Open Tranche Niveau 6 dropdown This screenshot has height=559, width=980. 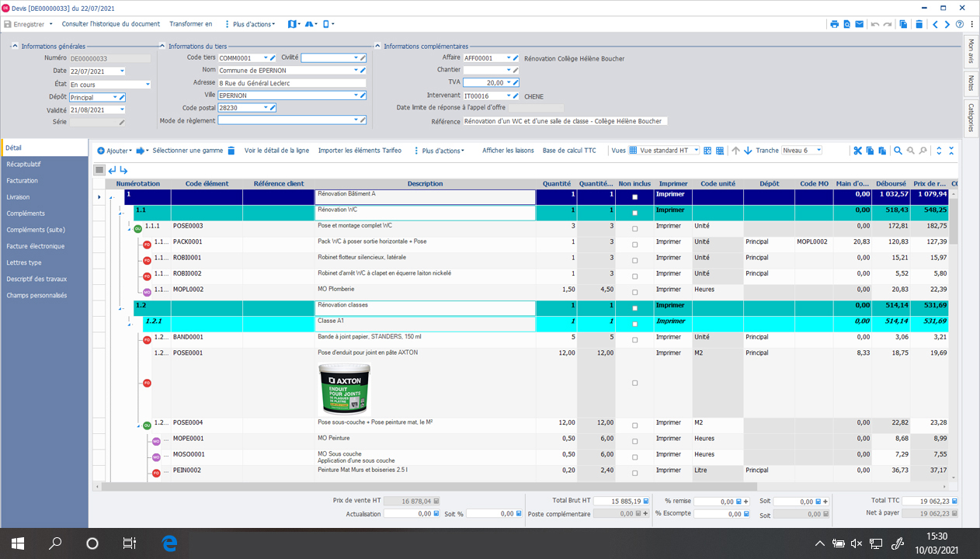pyautogui.click(x=818, y=151)
